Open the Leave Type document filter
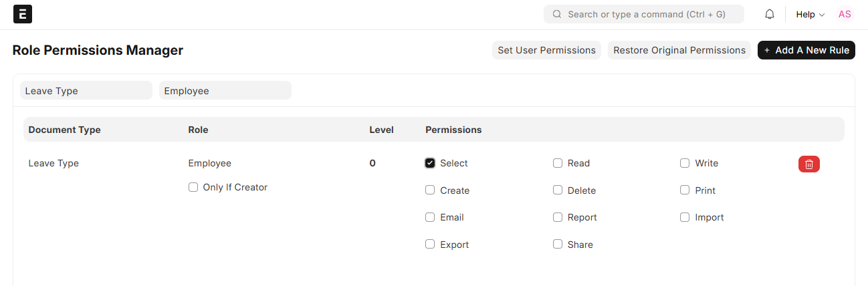 click(86, 91)
